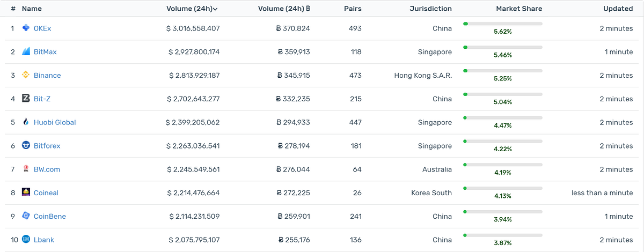The width and height of the screenshot is (644, 252).
Task: Select Bit-Z volume $ 2,702,643,277
Action: pyautogui.click(x=194, y=99)
